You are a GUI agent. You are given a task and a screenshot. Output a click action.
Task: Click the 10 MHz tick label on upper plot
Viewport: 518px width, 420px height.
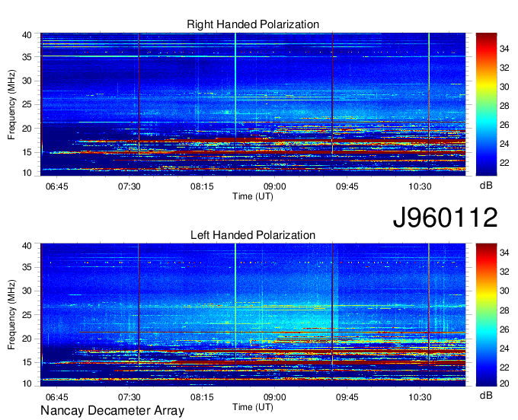[27, 173]
